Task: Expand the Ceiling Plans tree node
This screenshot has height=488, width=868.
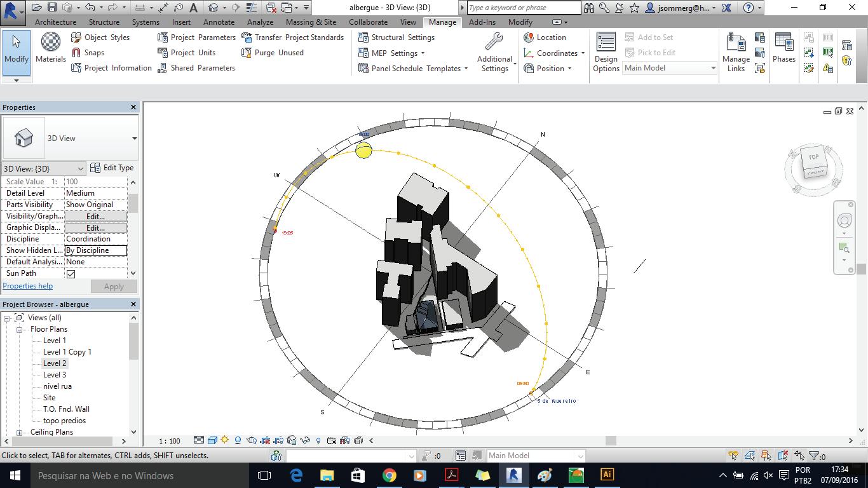Action: point(20,432)
